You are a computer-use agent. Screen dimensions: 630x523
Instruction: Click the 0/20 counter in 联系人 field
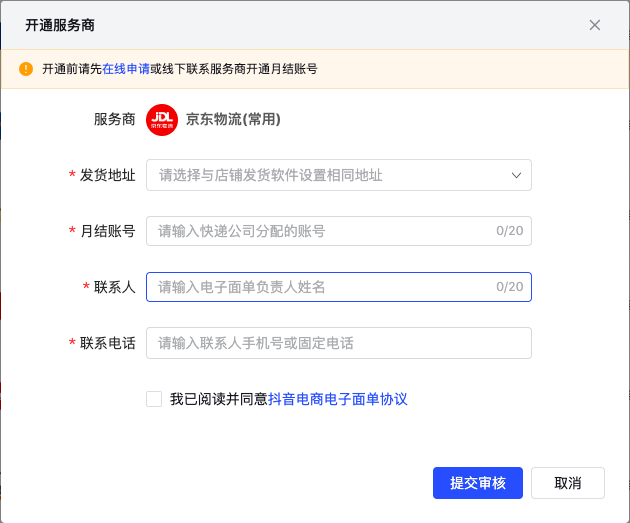[x=509, y=287]
